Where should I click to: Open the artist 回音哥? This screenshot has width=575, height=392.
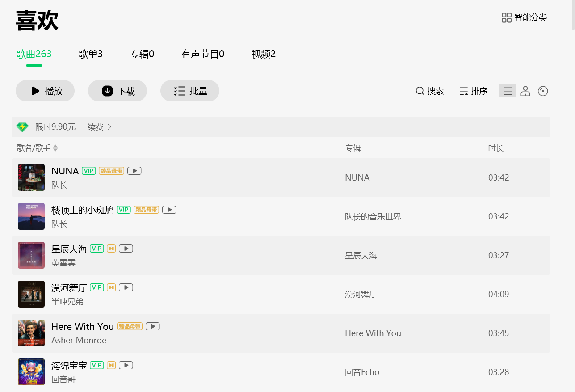pos(63,379)
